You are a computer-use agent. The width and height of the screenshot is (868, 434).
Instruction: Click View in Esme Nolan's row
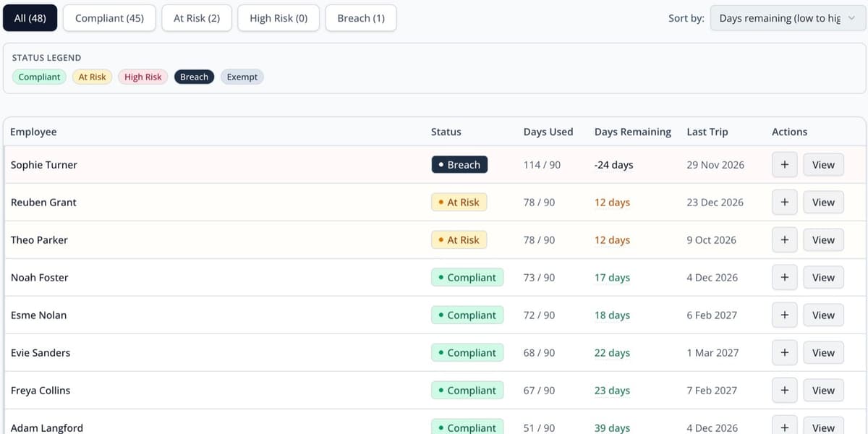(823, 315)
